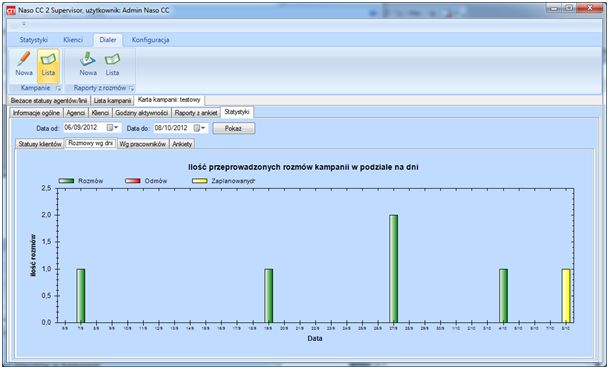The image size is (609, 369).
Task: Switch to Statusy klientów sub-tab
Action: click(40, 144)
